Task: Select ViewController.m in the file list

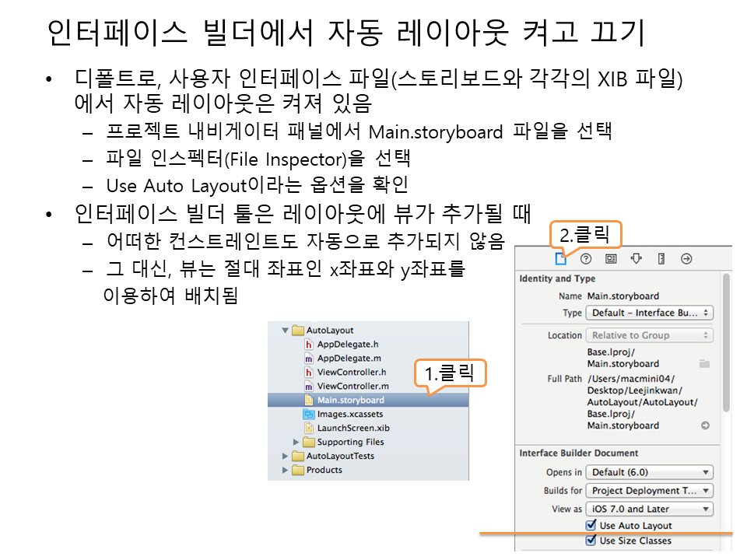Action: point(352,386)
